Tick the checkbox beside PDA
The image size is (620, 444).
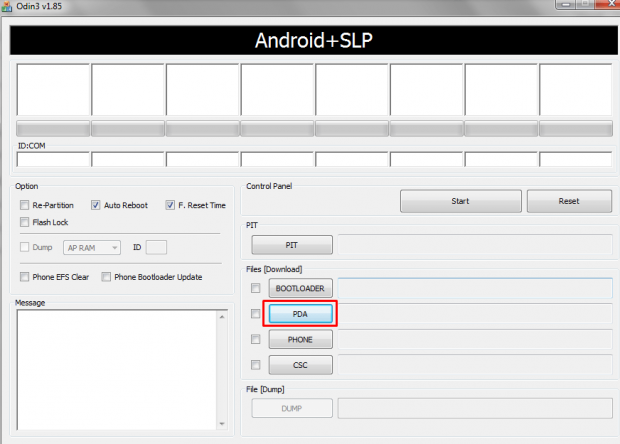[x=256, y=314]
